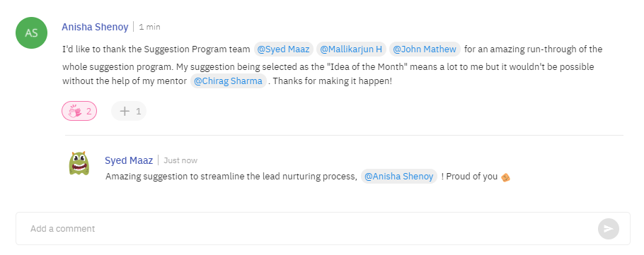
Task: Open Anisha Shenoy's profile name link
Action: click(95, 27)
